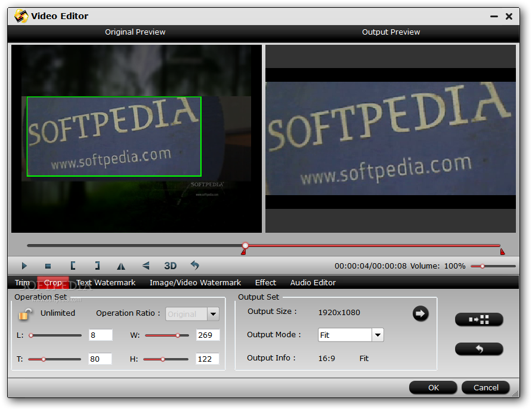Toggle the Unlimited aspect ratio lock icon
This screenshot has height=410, width=532.
coord(26,315)
